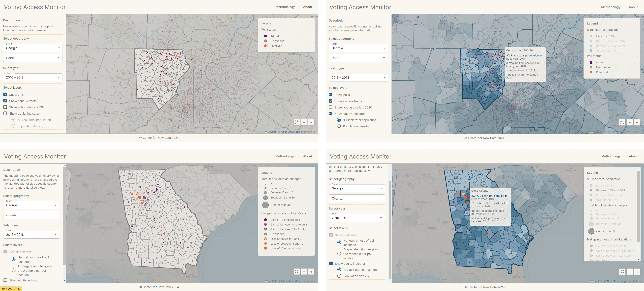The image size is (644, 291).
Task: Zoom in on the top-left map
Action: pyautogui.click(x=311, y=122)
